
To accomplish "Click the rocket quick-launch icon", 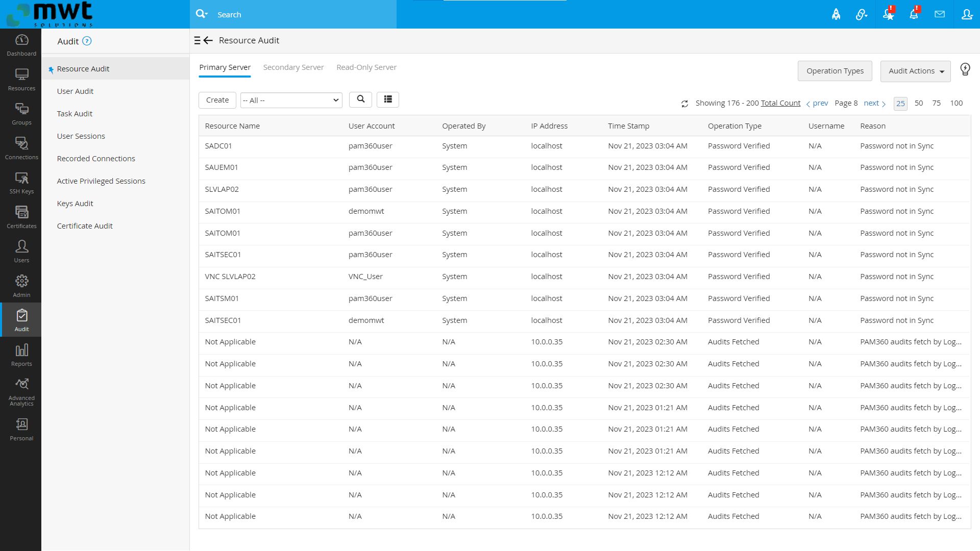I will click(836, 14).
